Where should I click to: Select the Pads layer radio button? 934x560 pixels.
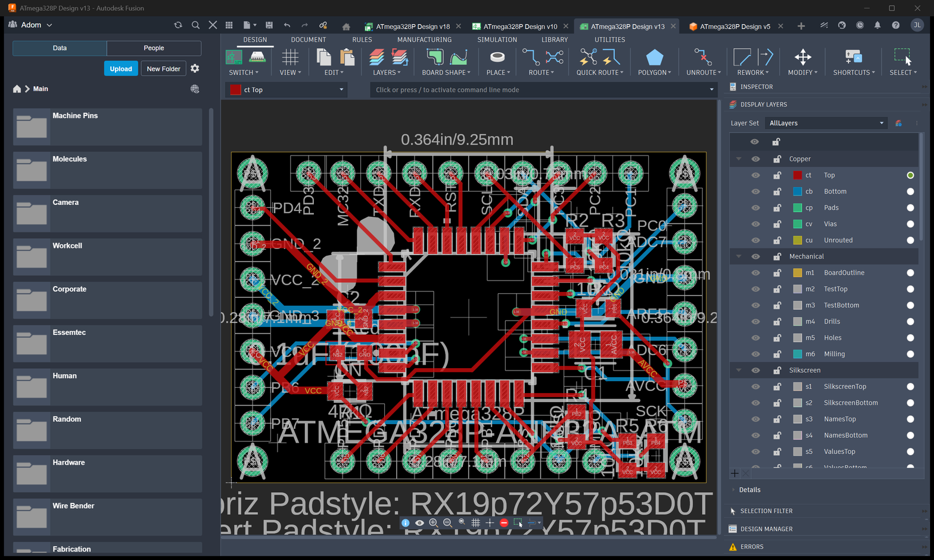click(910, 208)
